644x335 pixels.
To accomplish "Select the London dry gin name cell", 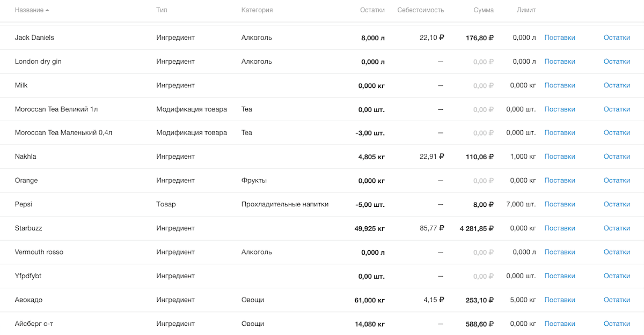I will (38, 62).
